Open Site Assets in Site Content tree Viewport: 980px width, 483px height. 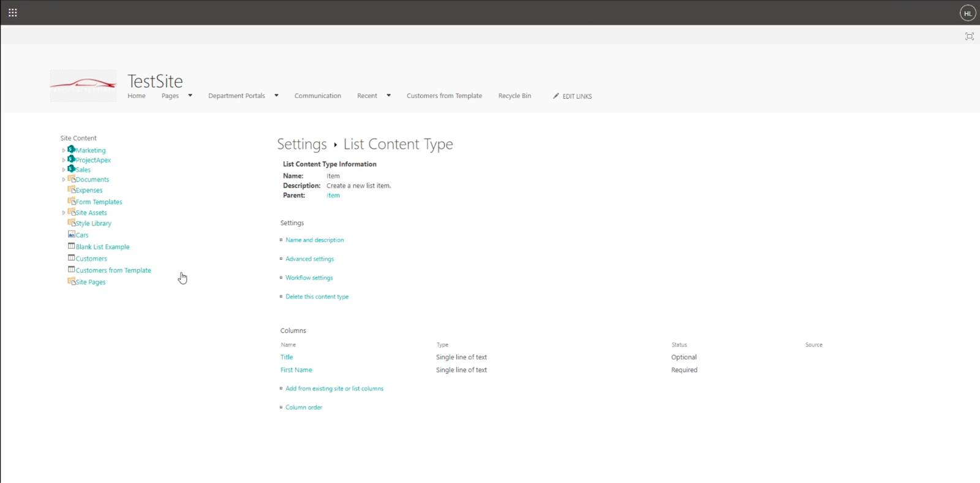coord(91,213)
